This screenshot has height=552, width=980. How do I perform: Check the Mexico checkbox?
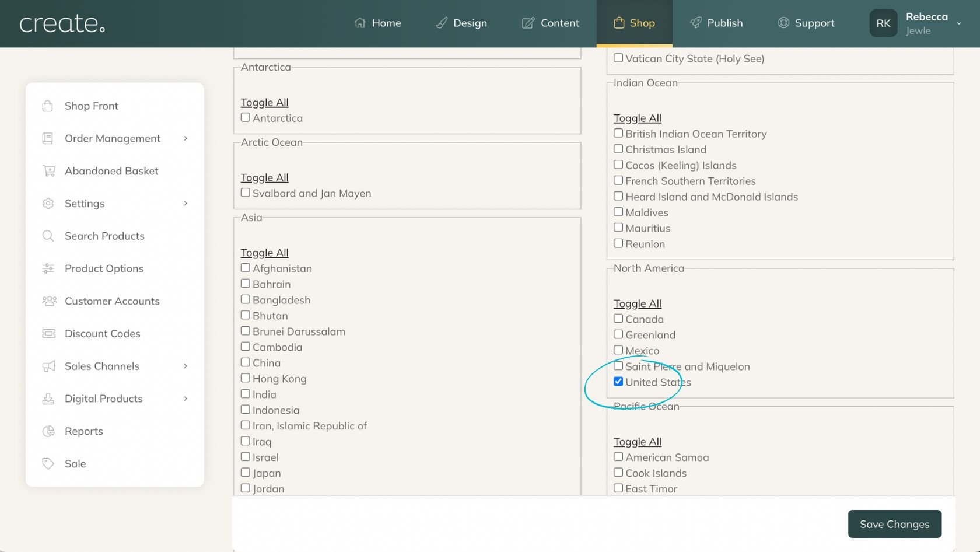click(618, 350)
